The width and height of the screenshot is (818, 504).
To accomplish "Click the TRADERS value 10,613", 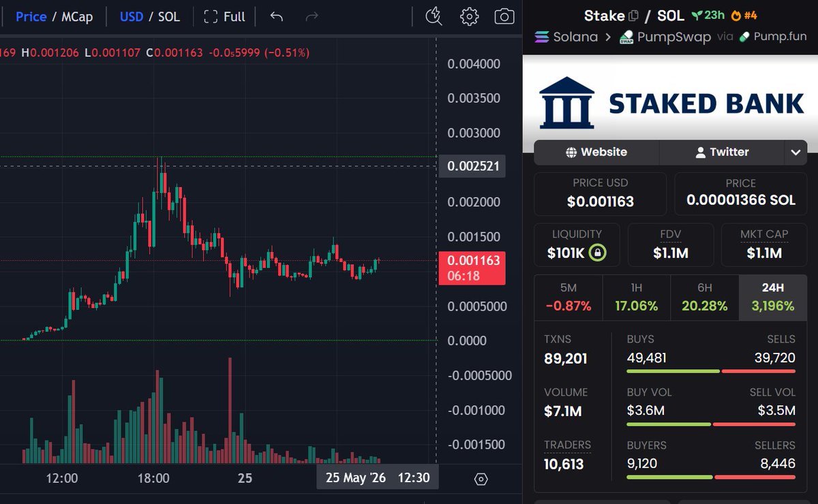I will click(565, 464).
